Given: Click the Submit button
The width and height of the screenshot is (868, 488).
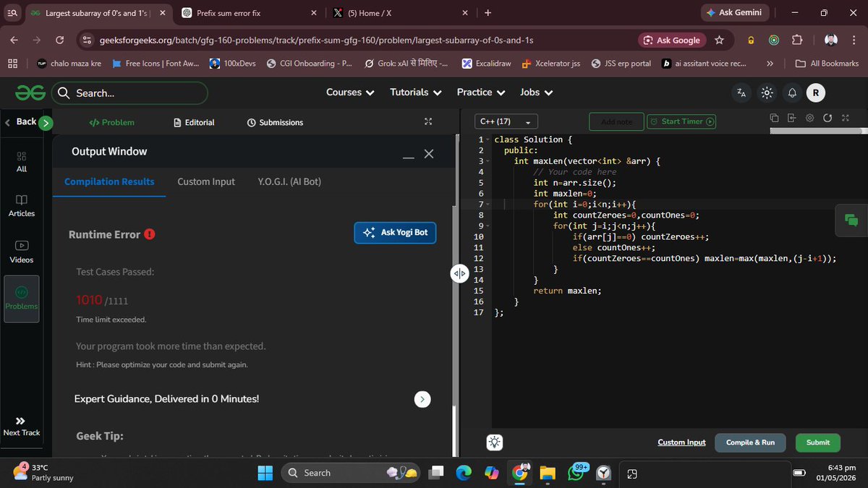Looking at the screenshot, I should tap(818, 442).
